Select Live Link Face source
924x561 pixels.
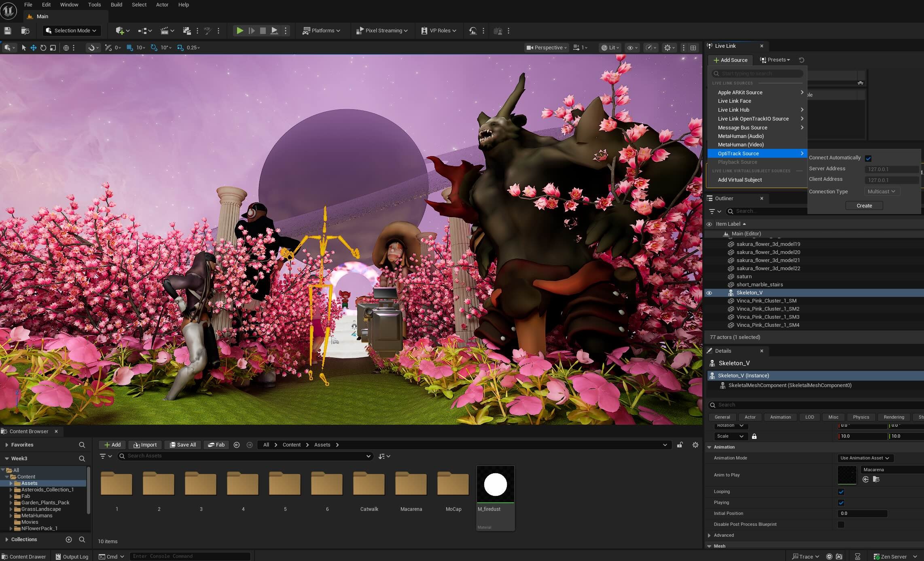(734, 101)
